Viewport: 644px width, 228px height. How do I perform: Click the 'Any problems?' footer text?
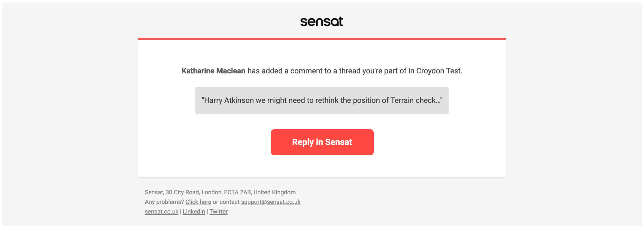[164, 202]
